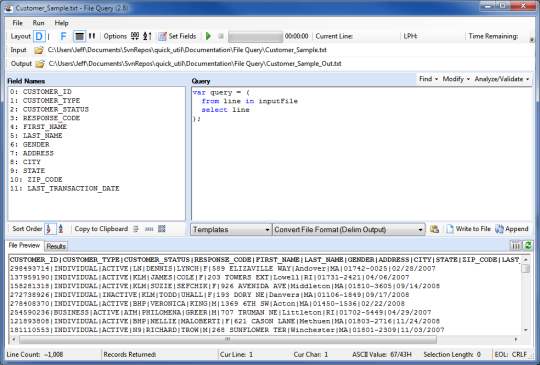Click the column-width options icon beside Options
Image resolution: width=540 pixels, height=365 pixels.
(135, 36)
